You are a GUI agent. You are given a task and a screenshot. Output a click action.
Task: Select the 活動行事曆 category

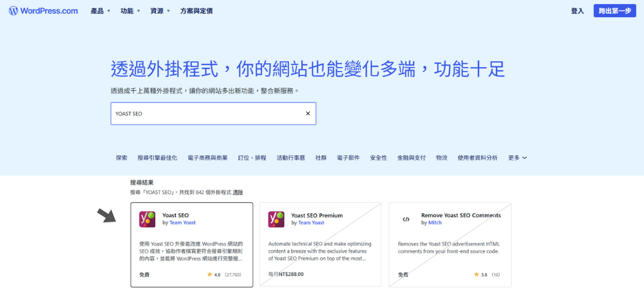(291, 158)
